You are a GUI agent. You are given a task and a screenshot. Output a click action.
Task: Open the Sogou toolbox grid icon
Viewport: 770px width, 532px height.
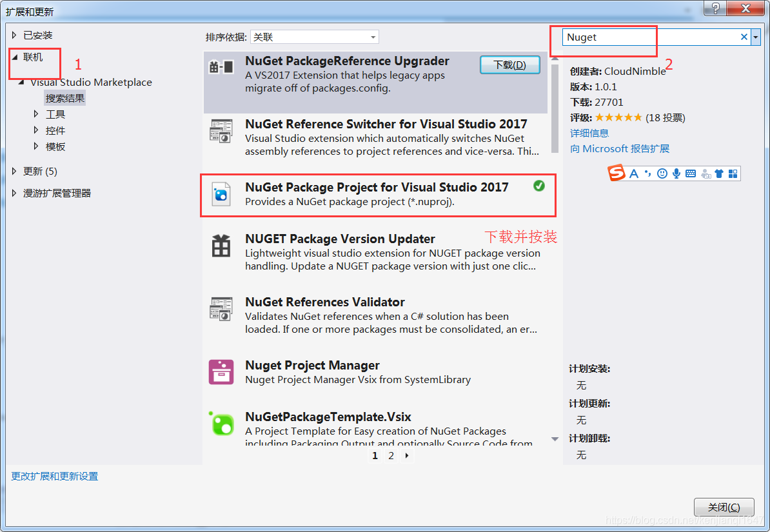pos(733,173)
